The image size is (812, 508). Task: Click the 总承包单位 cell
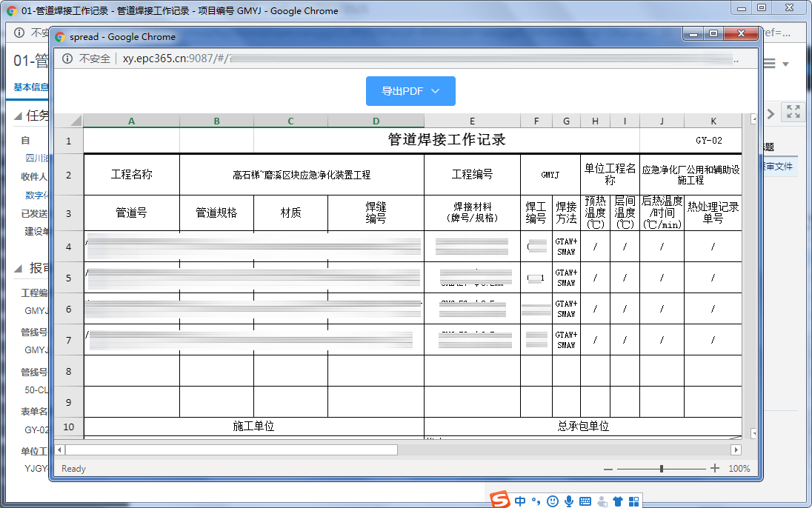(583, 427)
